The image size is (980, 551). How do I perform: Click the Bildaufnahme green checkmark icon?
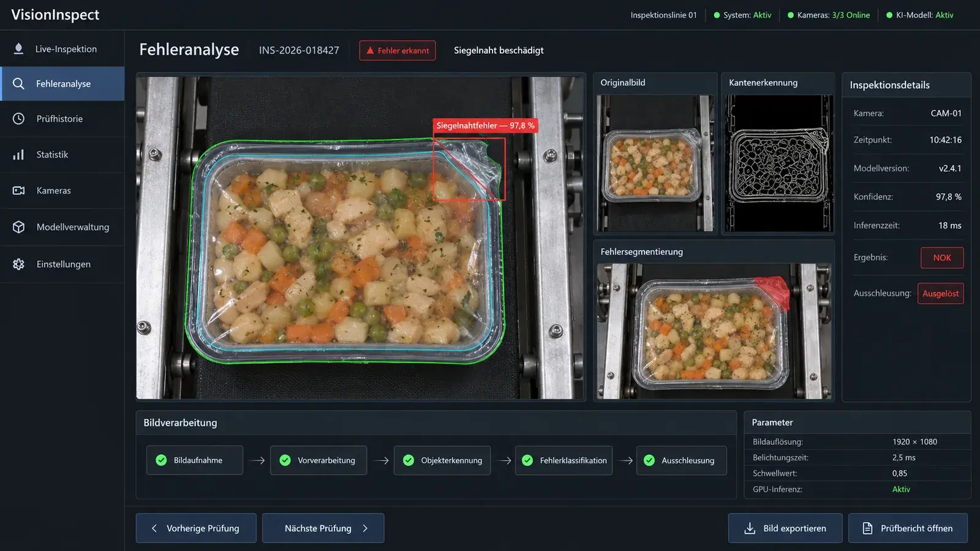coord(162,460)
